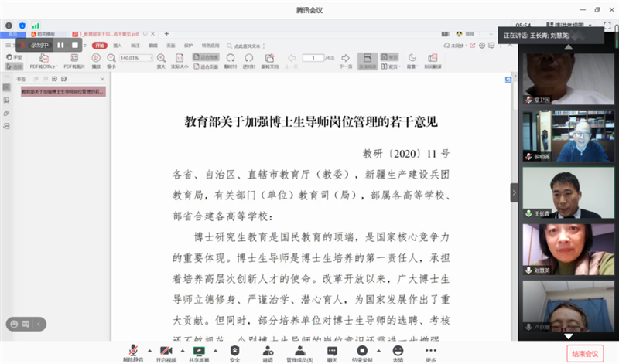Viewport: 619px width, 364px height.
Task: Rotate the page counterclockwise (逆时针)
Action: click(249, 62)
